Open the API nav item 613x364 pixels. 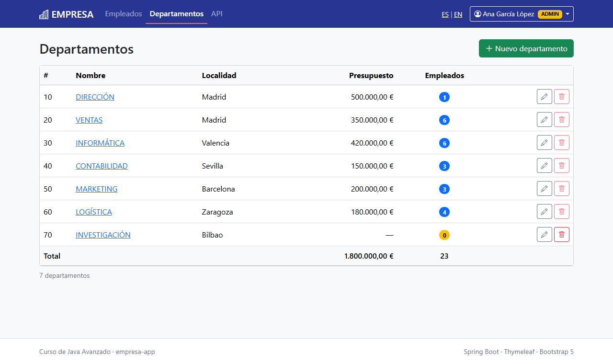click(217, 14)
